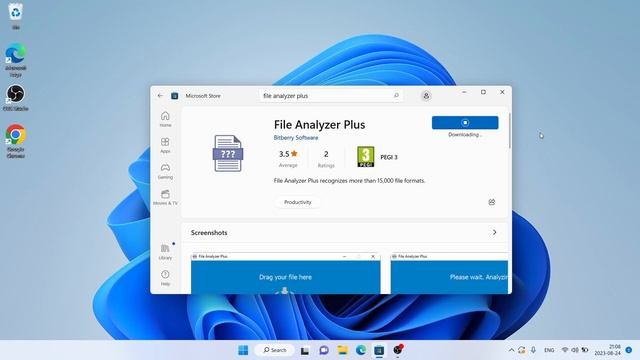Open the Windows Start menu
This screenshot has width=640, height=360.
tap(243, 350)
